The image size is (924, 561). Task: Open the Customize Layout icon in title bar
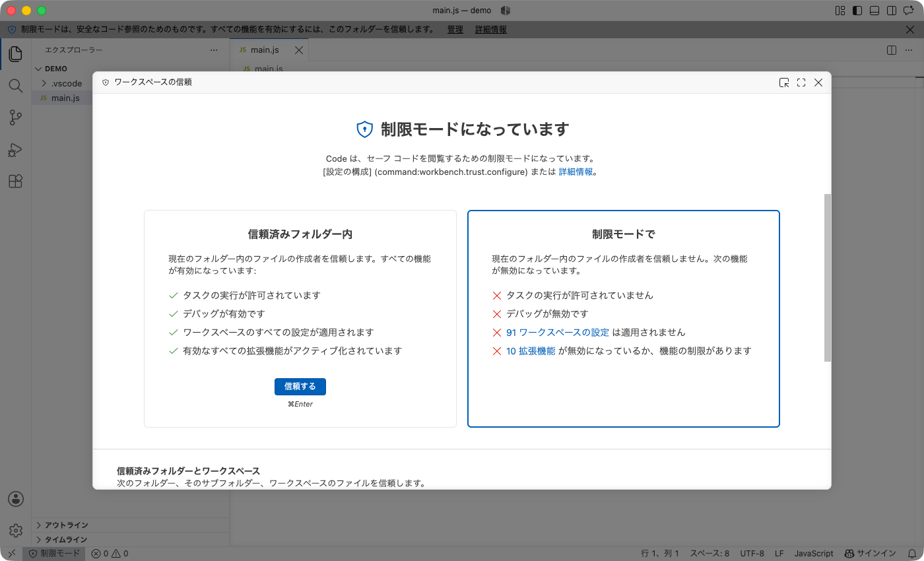tap(840, 11)
